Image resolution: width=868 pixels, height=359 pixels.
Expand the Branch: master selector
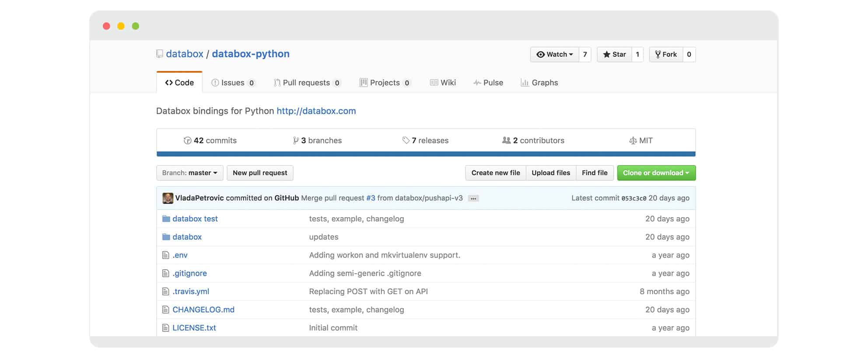[x=189, y=173]
